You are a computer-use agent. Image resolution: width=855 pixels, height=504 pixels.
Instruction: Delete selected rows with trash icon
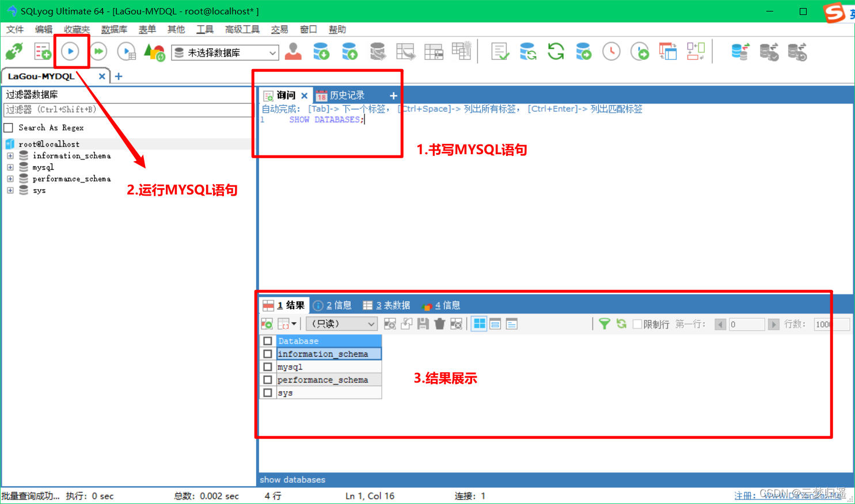pyautogui.click(x=440, y=324)
